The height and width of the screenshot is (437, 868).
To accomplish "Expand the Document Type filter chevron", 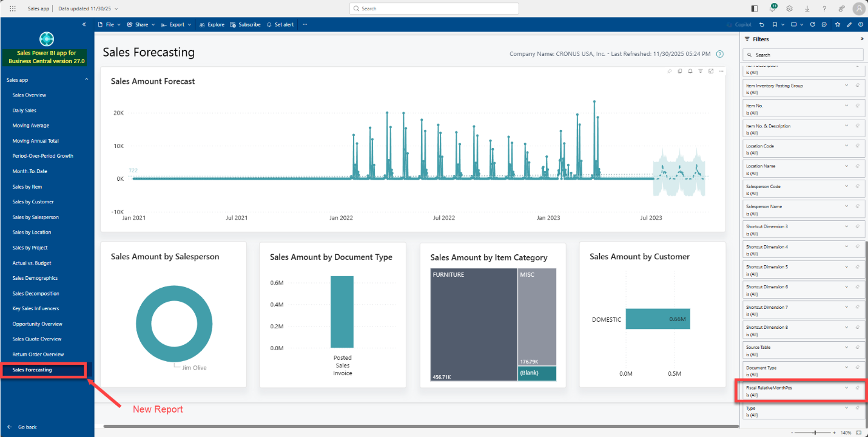I will coord(846,367).
